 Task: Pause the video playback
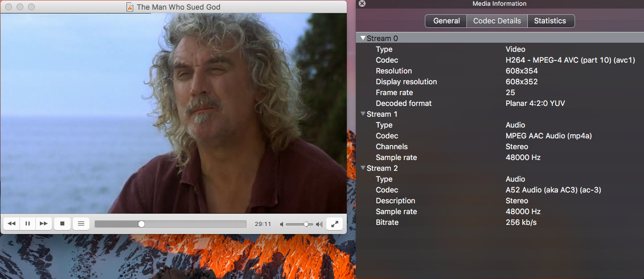[27, 224]
